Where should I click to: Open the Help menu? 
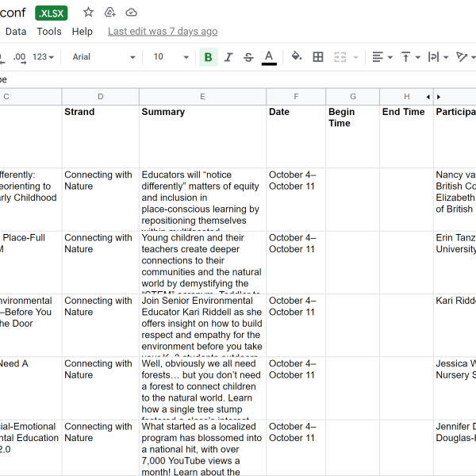click(x=83, y=32)
